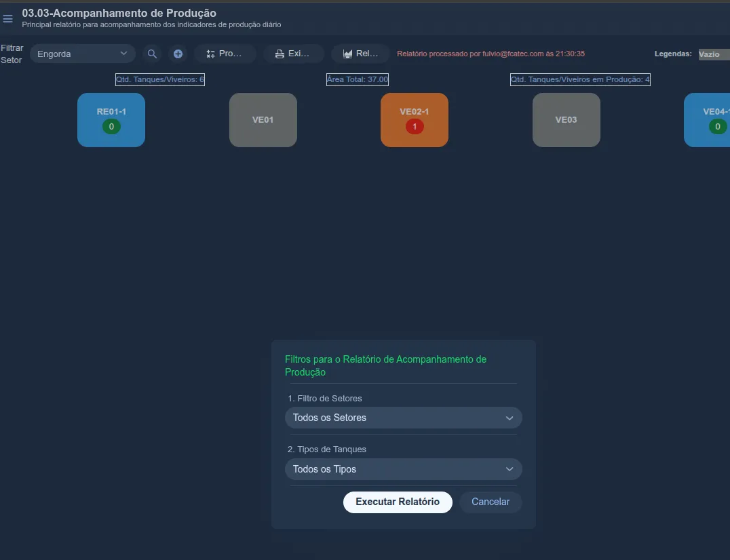Click the Relatório processado status text
730x560 pixels.
pyautogui.click(x=491, y=54)
